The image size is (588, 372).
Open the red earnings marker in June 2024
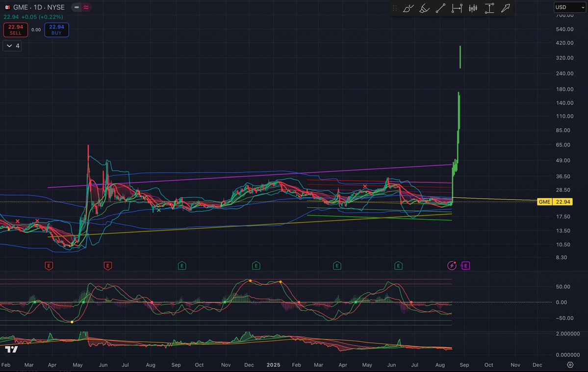[x=107, y=266]
